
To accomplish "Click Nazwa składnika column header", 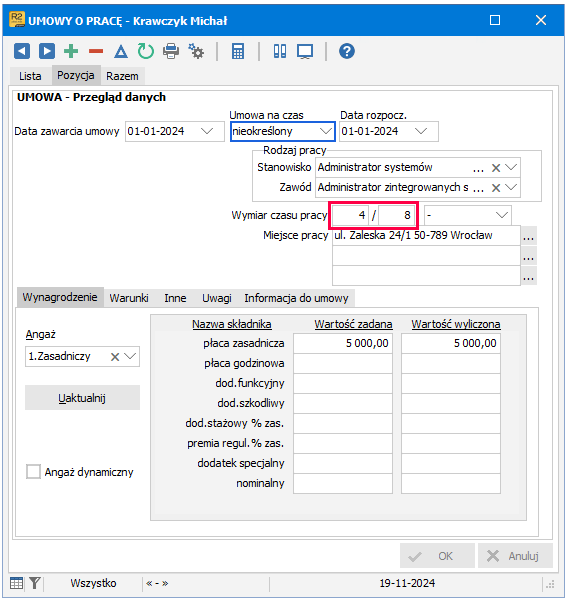I will point(232,324).
